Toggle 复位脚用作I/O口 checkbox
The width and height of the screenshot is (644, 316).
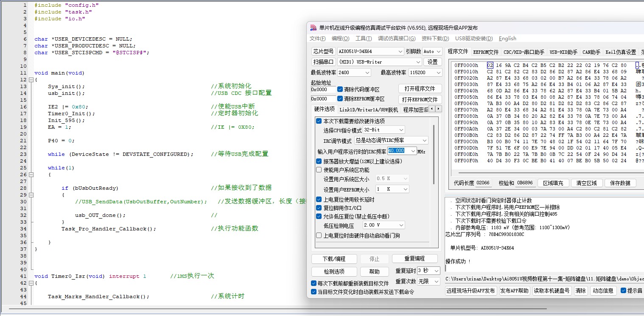coord(319,208)
